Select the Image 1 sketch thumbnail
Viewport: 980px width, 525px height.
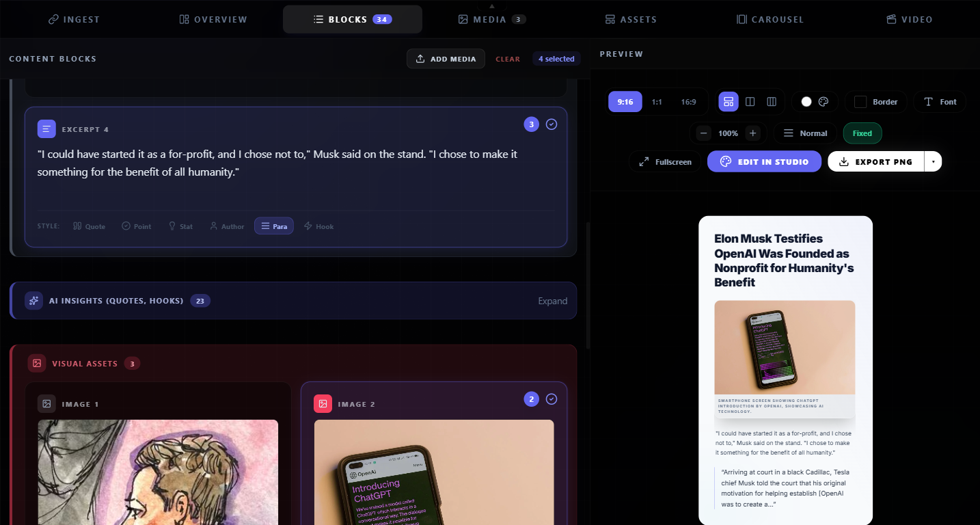(x=158, y=472)
